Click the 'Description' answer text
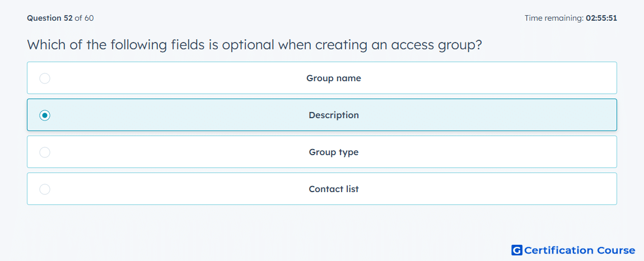 tap(334, 115)
